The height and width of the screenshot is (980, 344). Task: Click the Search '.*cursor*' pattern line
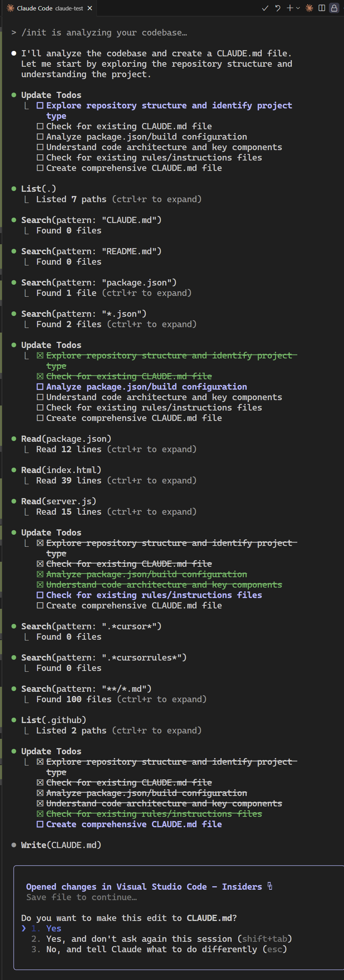92,626
